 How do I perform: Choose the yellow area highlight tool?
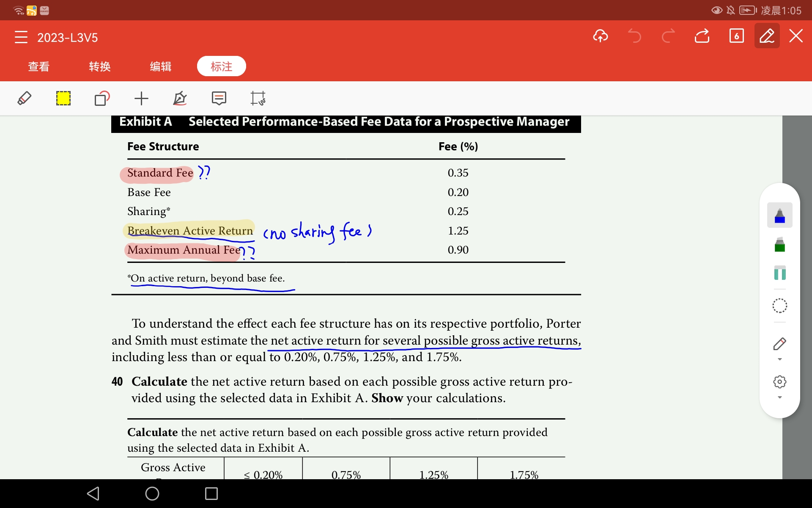click(63, 98)
